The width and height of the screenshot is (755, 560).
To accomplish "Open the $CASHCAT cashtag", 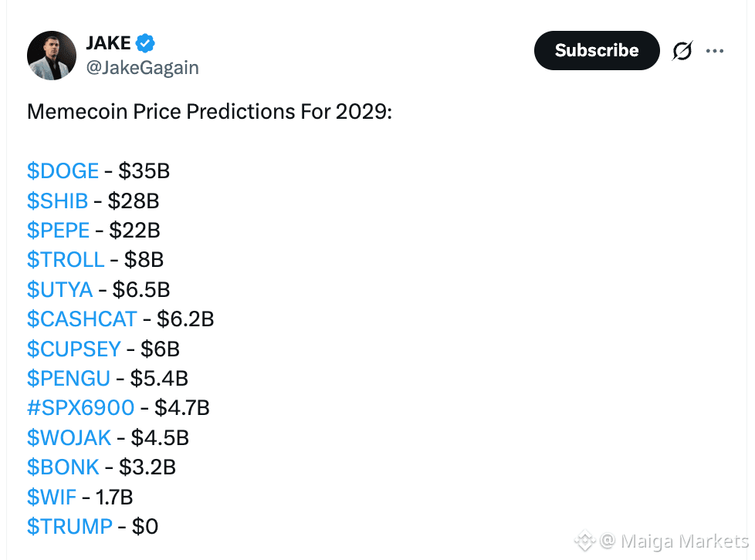I will 82,319.
